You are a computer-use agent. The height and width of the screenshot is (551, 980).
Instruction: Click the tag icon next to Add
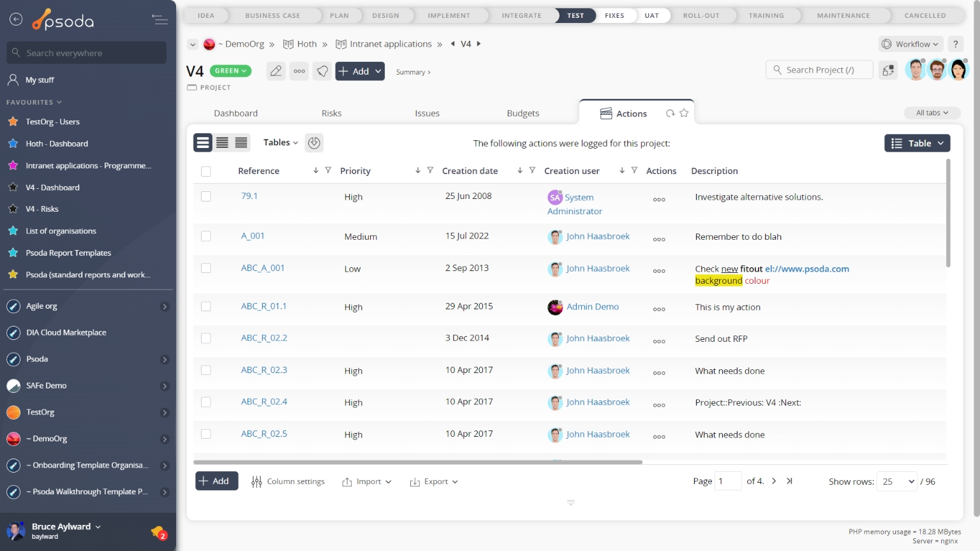click(x=323, y=71)
